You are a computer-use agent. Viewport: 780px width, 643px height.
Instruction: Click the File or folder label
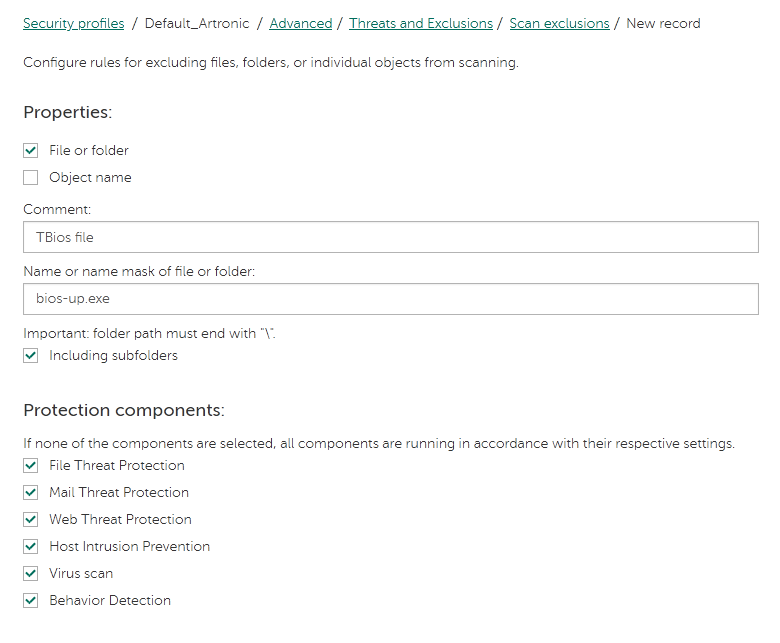click(89, 150)
